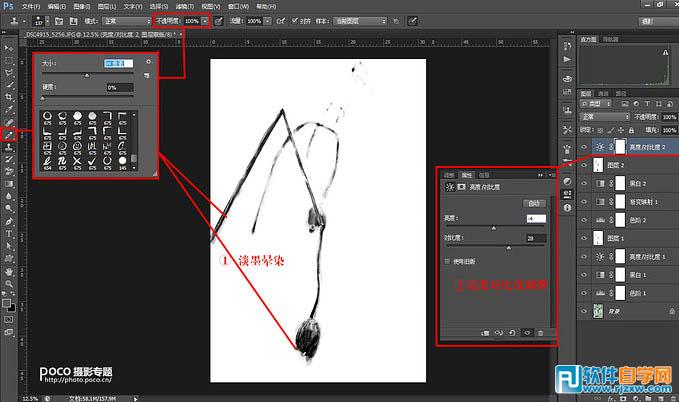Select the Lasso tool
This screenshot has width=679, height=402.
pos(9,73)
